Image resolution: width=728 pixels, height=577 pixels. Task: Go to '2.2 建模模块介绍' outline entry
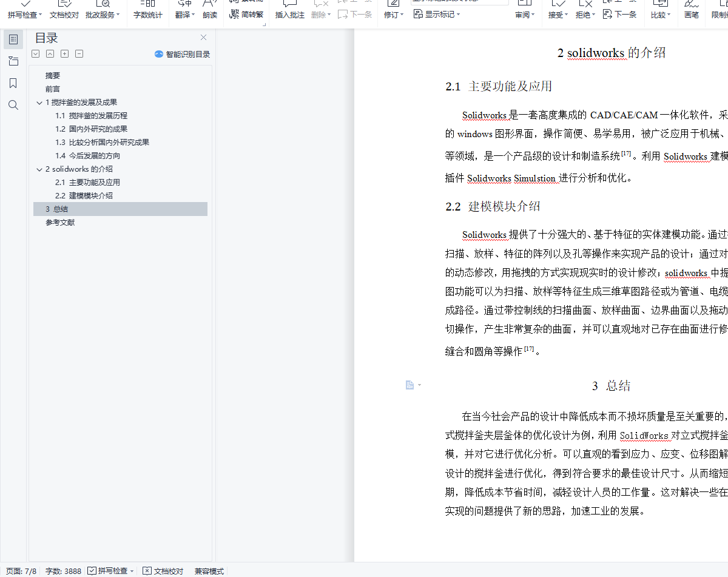pos(84,196)
